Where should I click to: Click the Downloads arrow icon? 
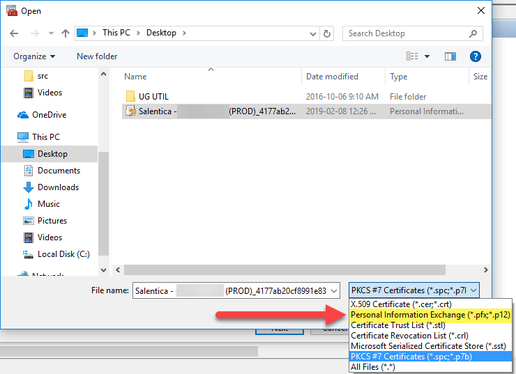pyautogui.click(x=29, y=187)
